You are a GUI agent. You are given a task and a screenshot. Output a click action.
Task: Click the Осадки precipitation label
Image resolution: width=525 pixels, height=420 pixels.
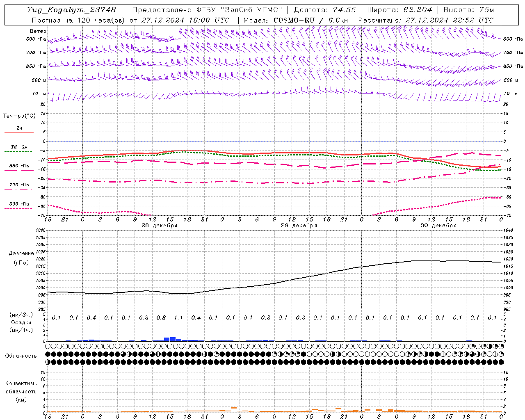21,322
